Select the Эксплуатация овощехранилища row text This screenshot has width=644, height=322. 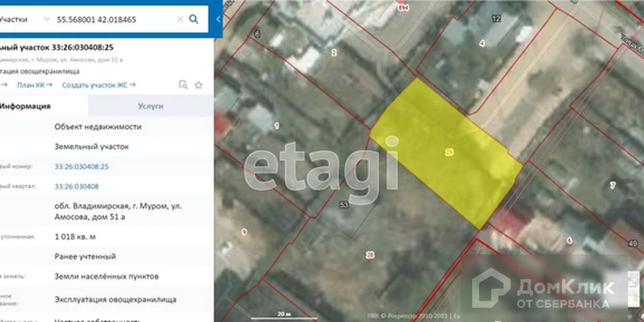click(x=115, y=299)
